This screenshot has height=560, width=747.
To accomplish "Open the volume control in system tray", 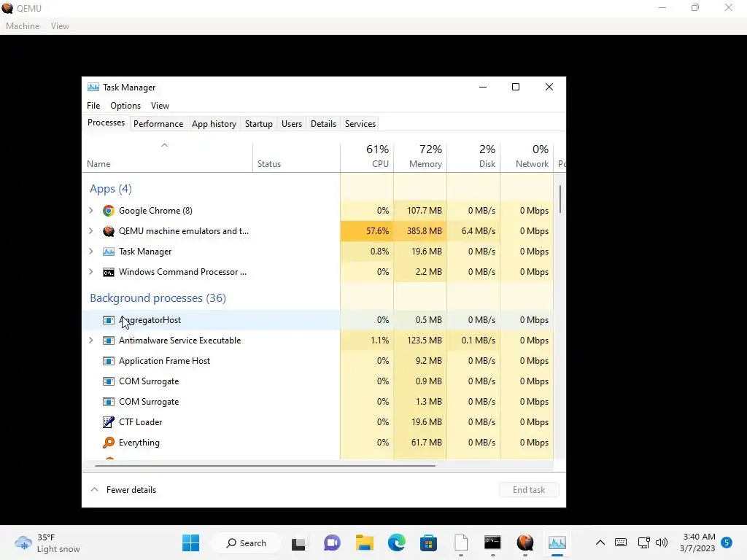I will point(662,542).
